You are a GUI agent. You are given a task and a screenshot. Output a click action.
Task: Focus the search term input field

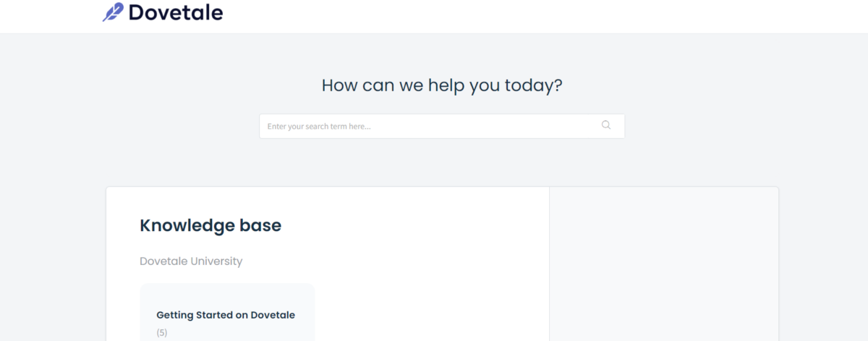[442, 126]
